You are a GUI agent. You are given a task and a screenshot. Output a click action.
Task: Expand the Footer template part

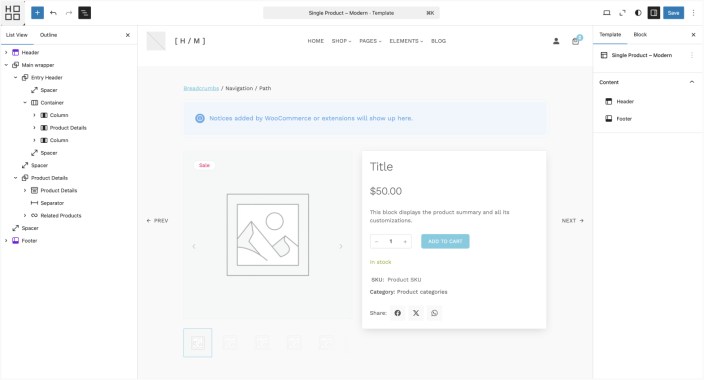coord(6,241)
